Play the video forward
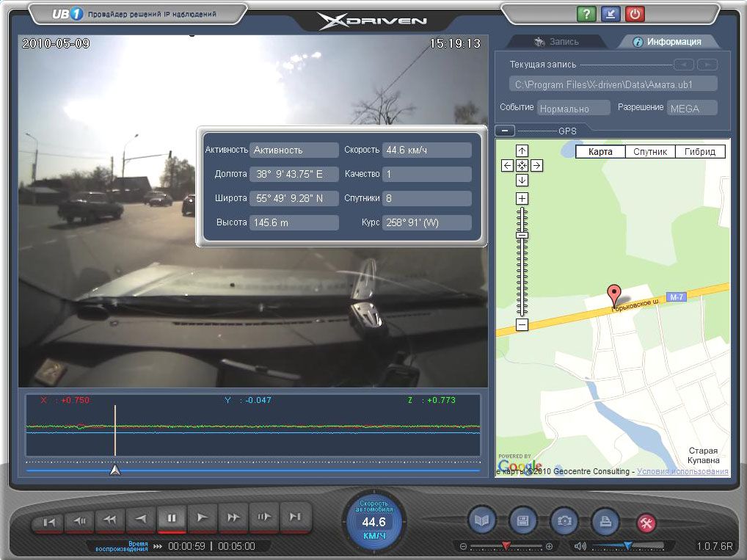The height and width of the screenshot is (560, 747). 203,519
